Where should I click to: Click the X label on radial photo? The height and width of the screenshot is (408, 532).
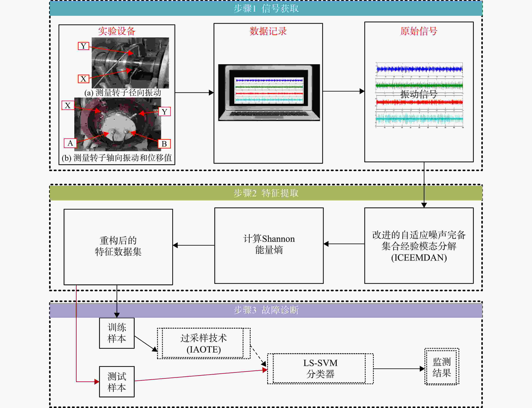coord(83,79)
